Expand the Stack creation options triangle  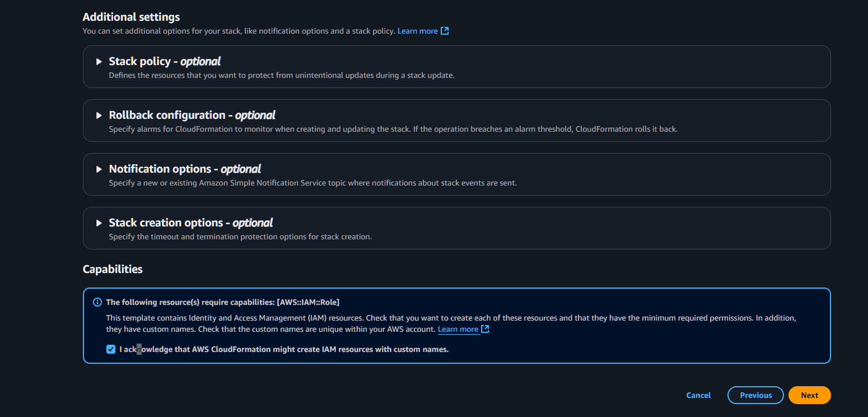99,223
